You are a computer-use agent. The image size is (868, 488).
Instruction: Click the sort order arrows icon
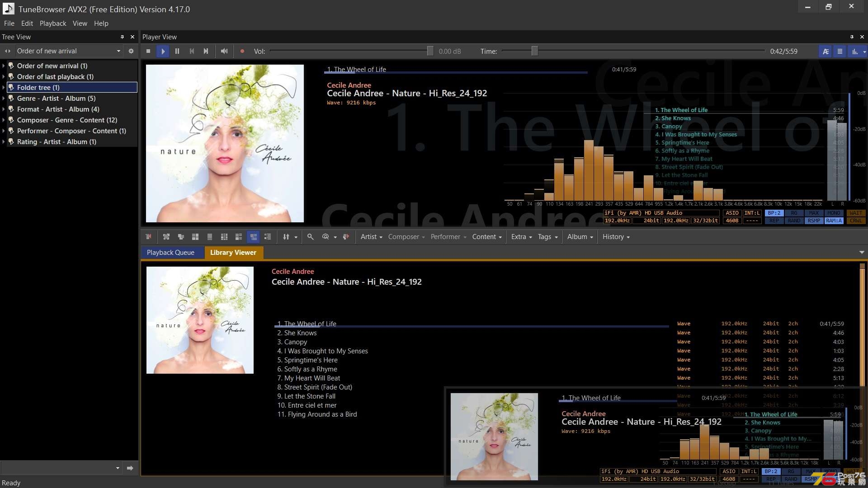point(286,237)
